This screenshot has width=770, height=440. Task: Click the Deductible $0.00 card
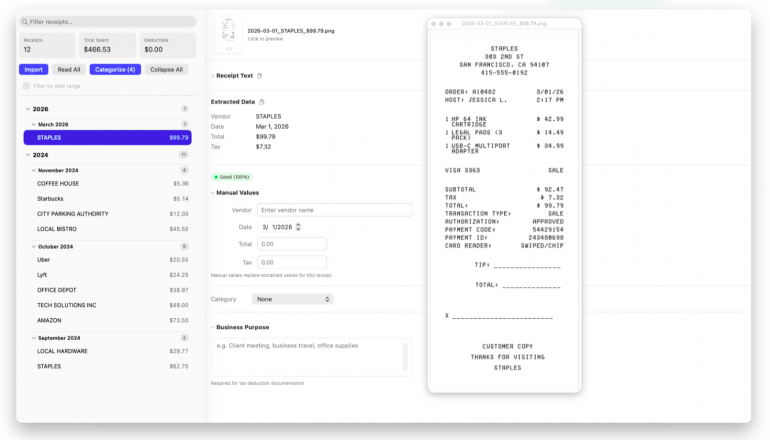tap(168, 45)
